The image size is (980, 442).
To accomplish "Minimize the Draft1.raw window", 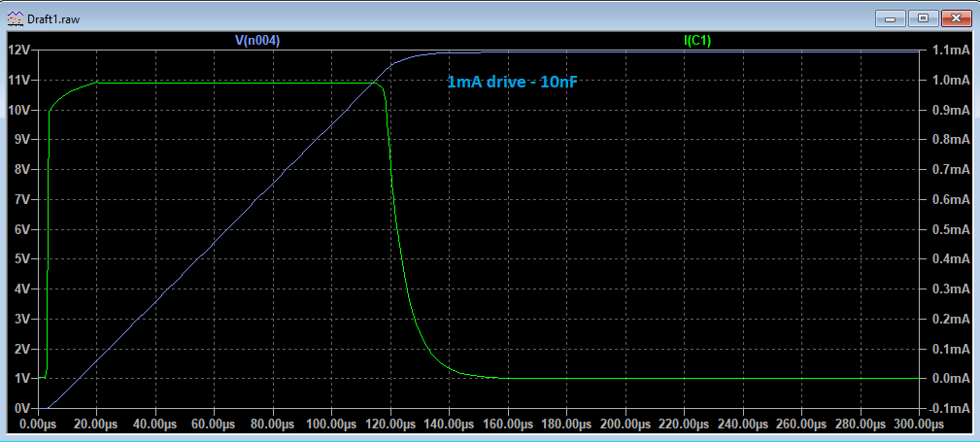I will click(890, 18).
